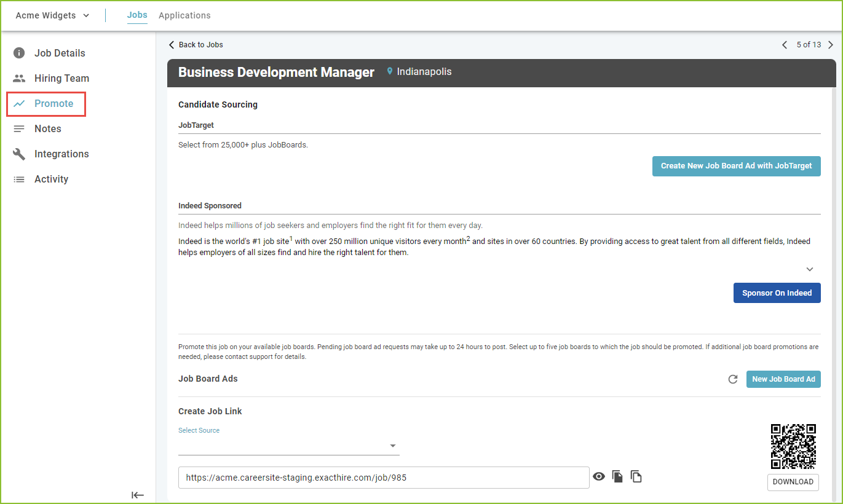Download the QR code
The image size is (843, 504).
[x=793, y=482]
